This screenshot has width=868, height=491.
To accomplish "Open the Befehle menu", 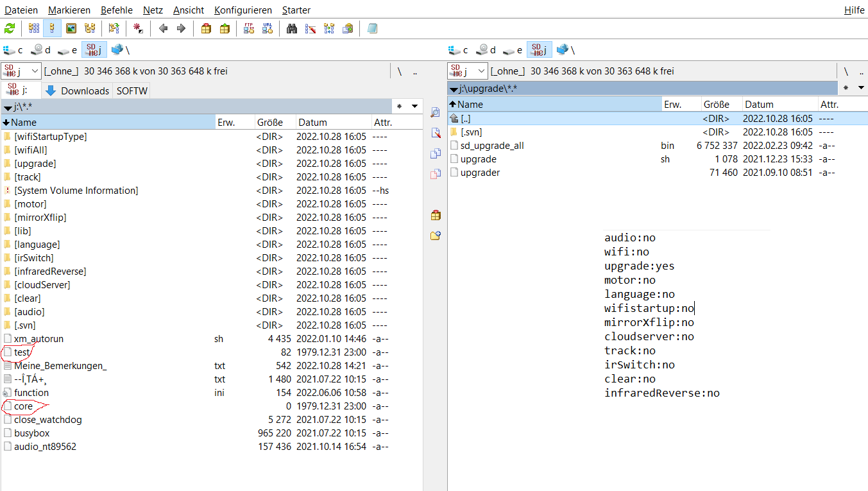I will [117, 10].
